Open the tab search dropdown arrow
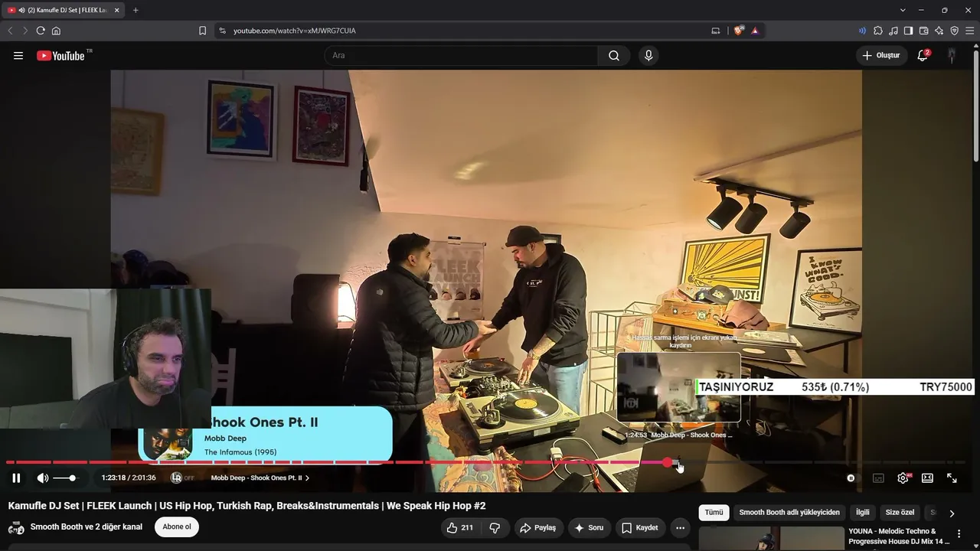Image resolution: width=980 pixels, height=551 pixels. point(903,10)
